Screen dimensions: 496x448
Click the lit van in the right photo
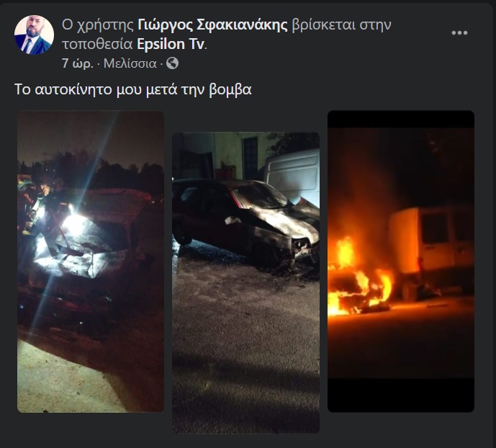click(432, 250)
